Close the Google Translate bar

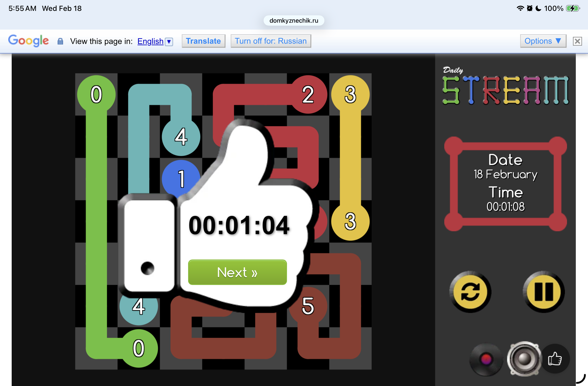577,41
